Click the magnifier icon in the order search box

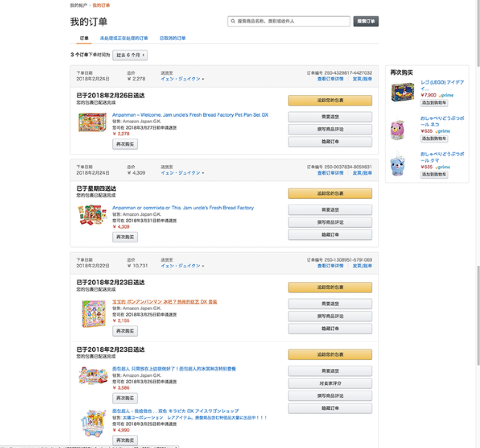(233, 21)
